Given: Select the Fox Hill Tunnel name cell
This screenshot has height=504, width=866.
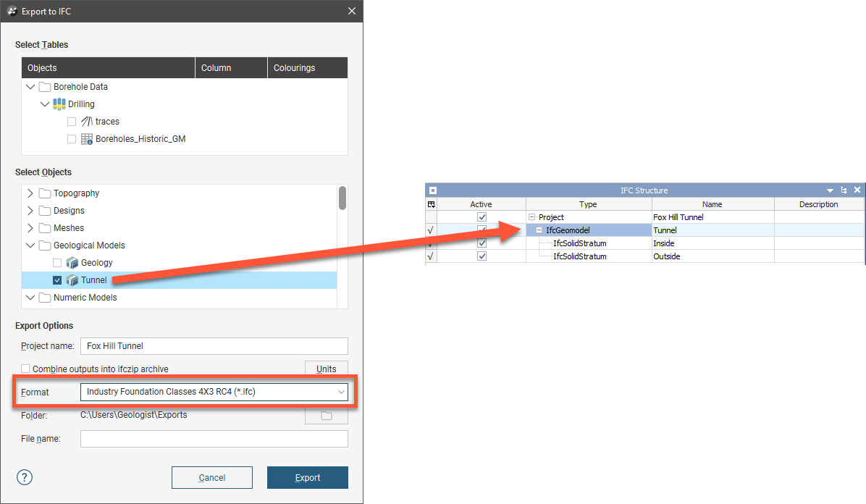Looking at the screenshot, I should coord(712,217).
